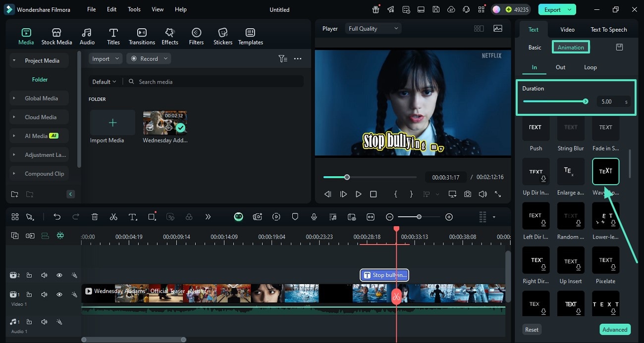This screenshot has height=343, width=644.
Task: Click the Basic sub-tab
Action: click(535, 48)
